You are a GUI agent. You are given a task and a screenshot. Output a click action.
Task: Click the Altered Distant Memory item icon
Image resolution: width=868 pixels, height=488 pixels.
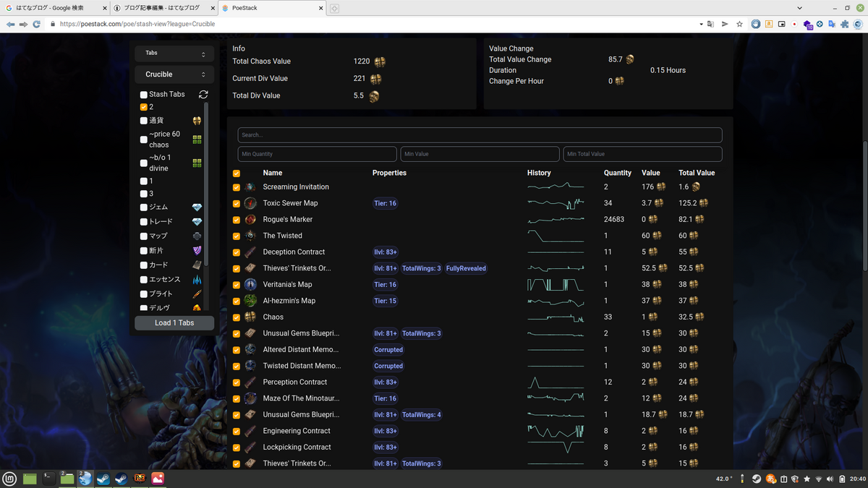coord(250,350)
